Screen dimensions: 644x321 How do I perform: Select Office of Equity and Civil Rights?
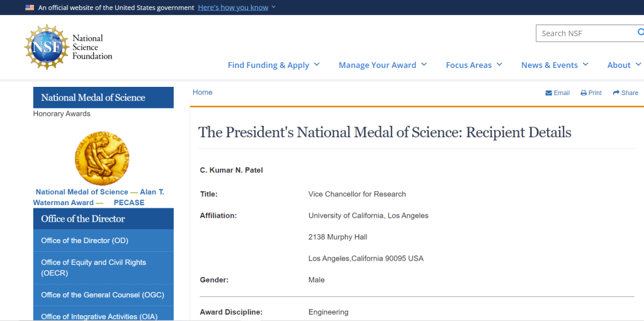(93, 267)
